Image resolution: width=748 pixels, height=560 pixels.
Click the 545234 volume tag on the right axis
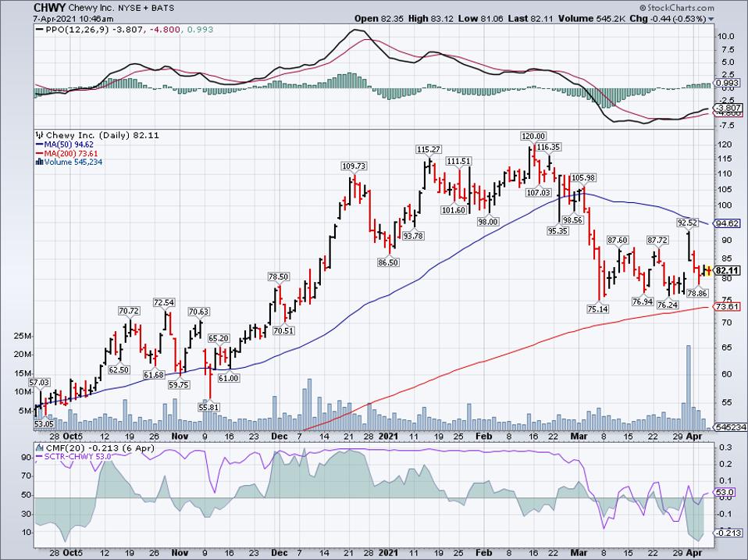tap(729, 427)
